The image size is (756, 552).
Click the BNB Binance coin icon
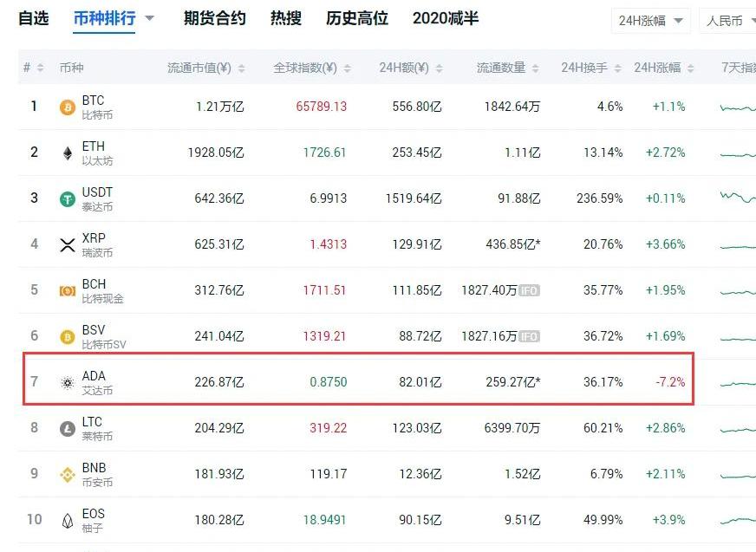click(68, 475)
